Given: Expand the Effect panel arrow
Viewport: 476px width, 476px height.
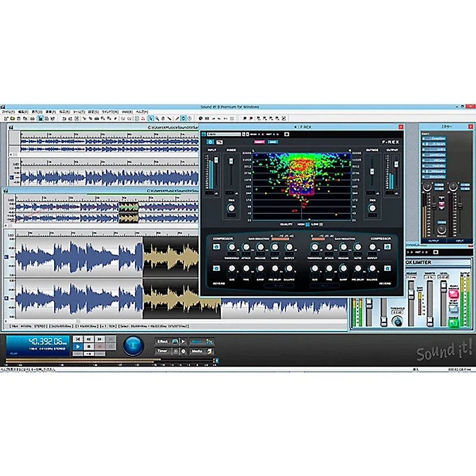Looking at the screenshot, I should pos(183,342).
